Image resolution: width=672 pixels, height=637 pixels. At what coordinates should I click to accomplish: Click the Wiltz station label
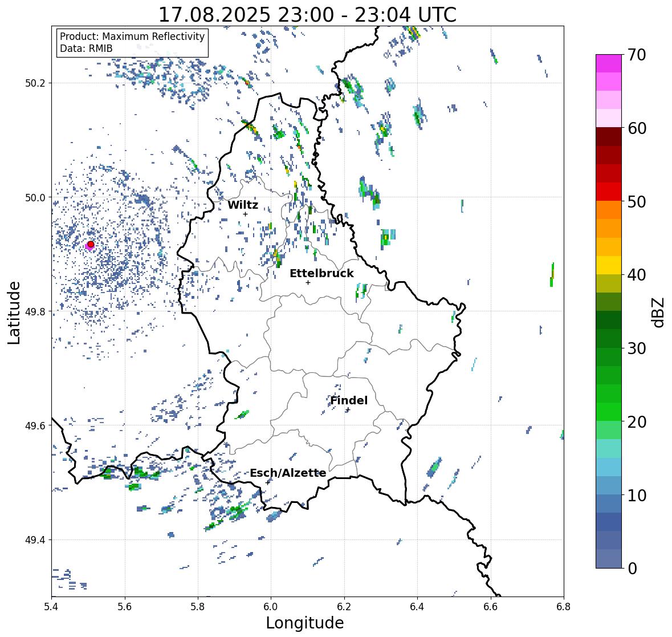click(243, 205)
